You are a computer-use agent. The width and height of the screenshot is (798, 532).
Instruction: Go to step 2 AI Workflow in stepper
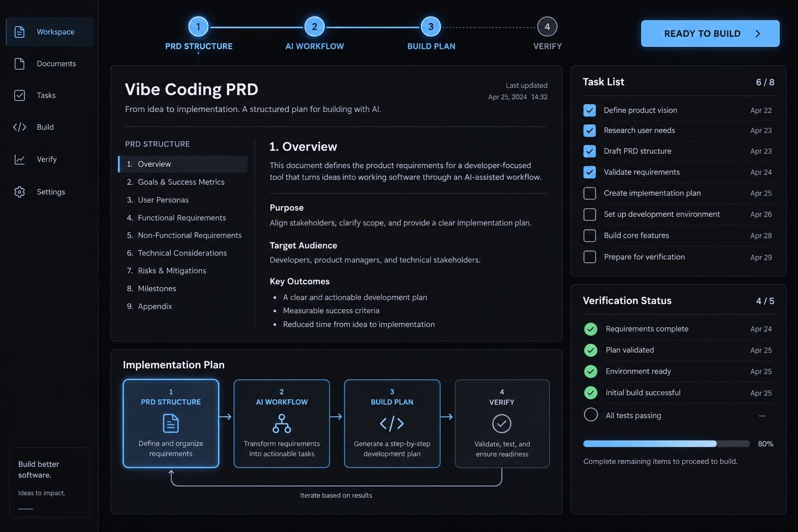pos(314,26)
